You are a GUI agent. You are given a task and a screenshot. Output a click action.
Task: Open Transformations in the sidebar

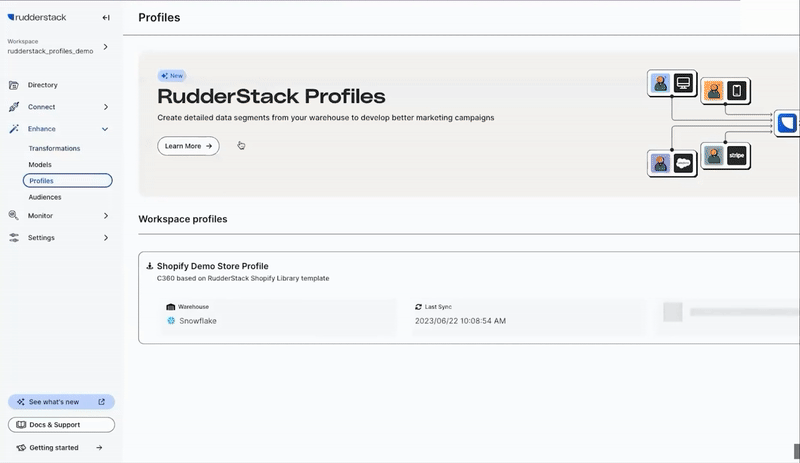point(54,148)
